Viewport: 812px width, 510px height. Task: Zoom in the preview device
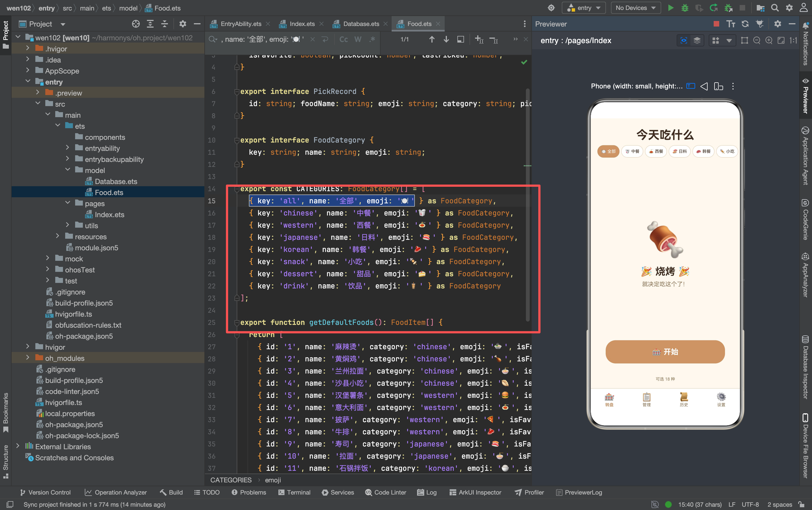click(x=769, y=41)
